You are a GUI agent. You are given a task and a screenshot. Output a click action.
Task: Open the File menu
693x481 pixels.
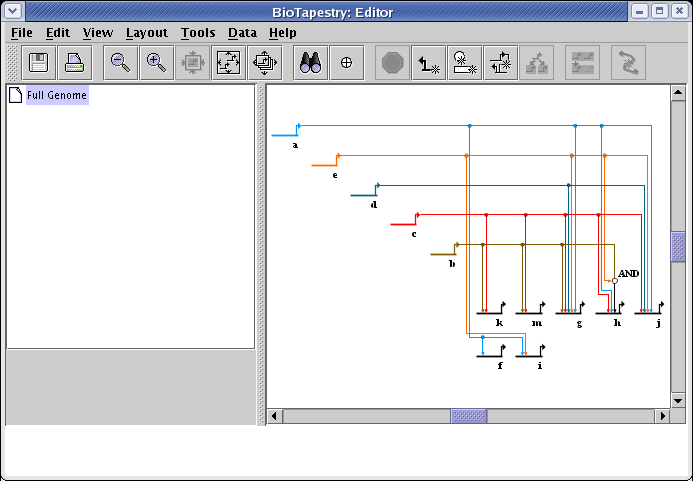click(21, 33)
